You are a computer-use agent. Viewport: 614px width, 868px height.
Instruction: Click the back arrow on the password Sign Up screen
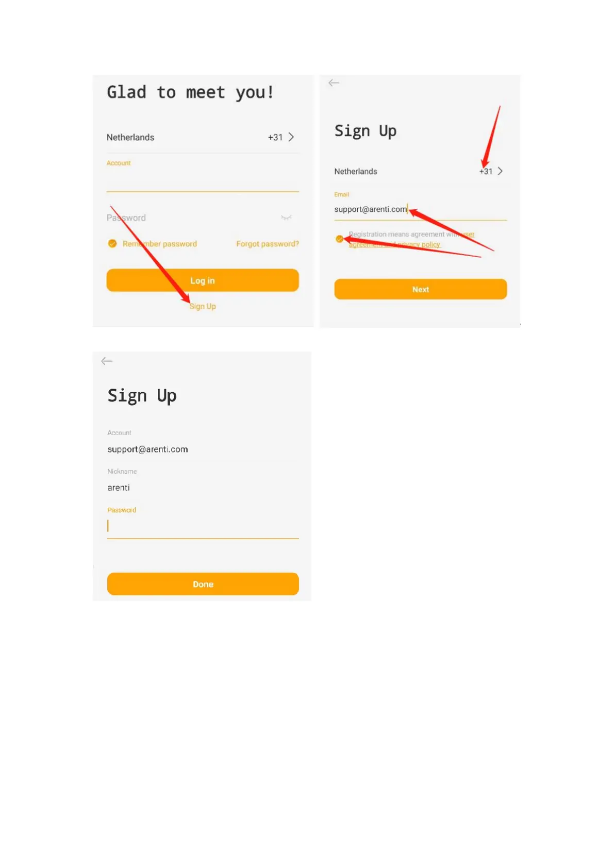tap(107, 361)
